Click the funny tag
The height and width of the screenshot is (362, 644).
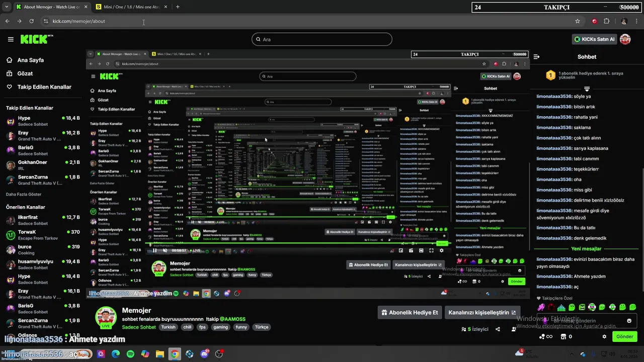click(242, 327)
